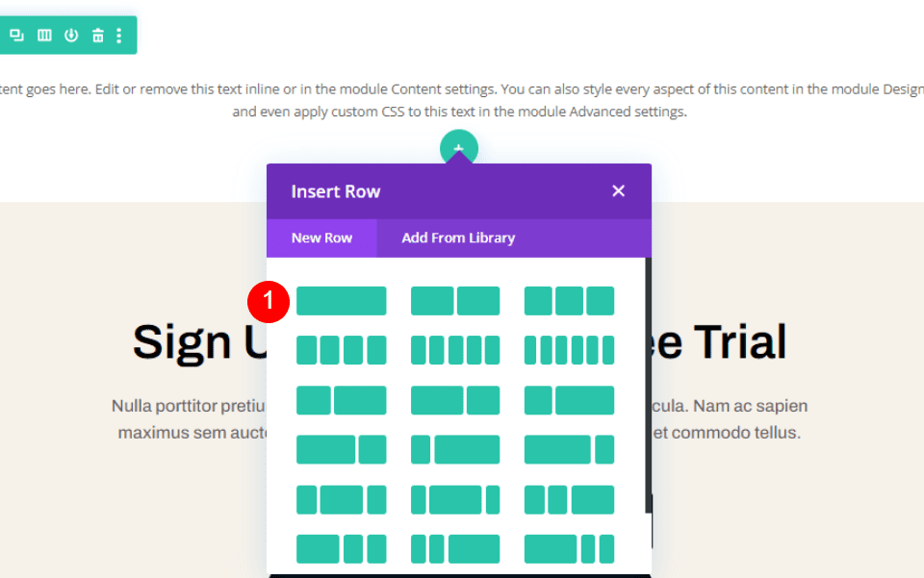
Task: Pick the six equal columns layout
Action: (569, 350)
